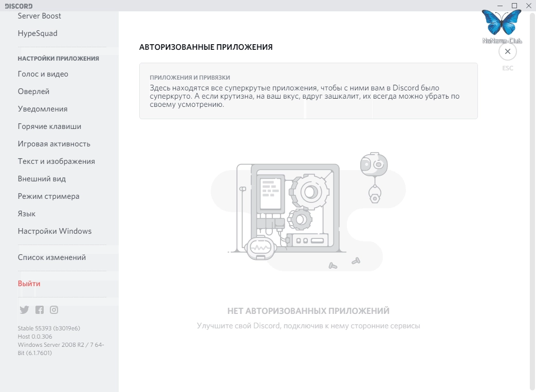Select Игровая активность section

point(54,144)
